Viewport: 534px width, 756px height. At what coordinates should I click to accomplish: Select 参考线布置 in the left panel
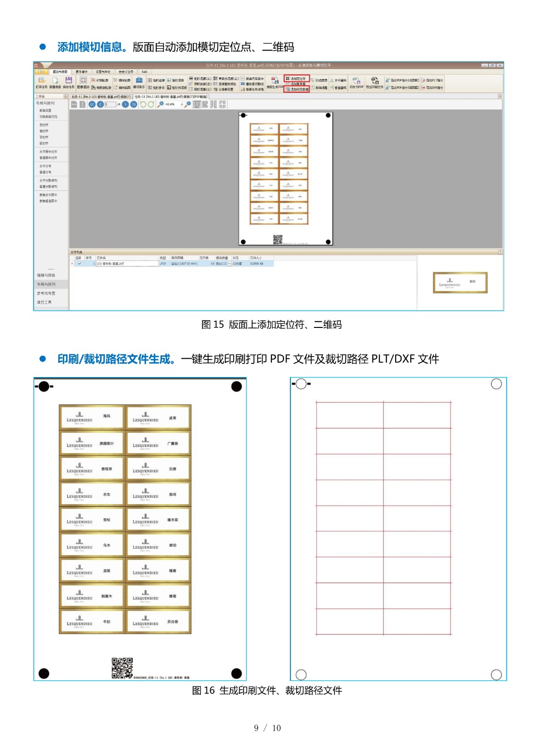(x=46, y=293)
